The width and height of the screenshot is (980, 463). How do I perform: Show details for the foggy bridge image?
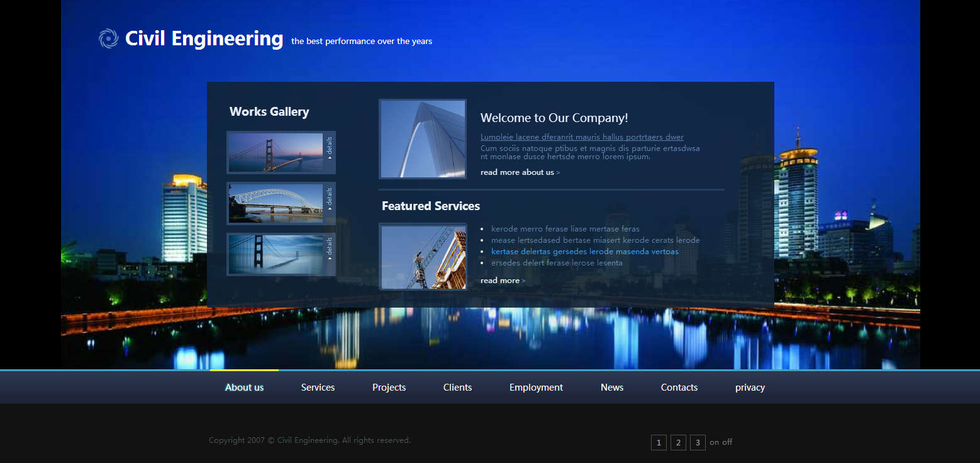point(329,251)
